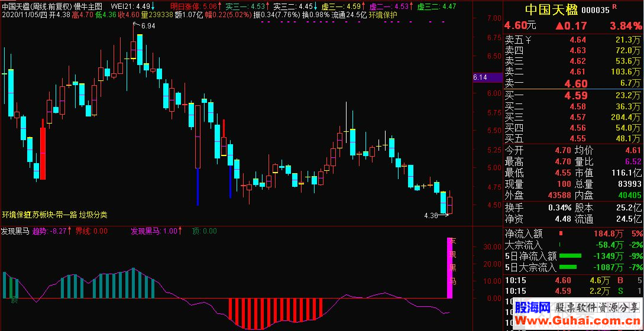Select the 发现黑马 magenta signal bar
This screenshot has height=331, width=644.
(449, 267)
